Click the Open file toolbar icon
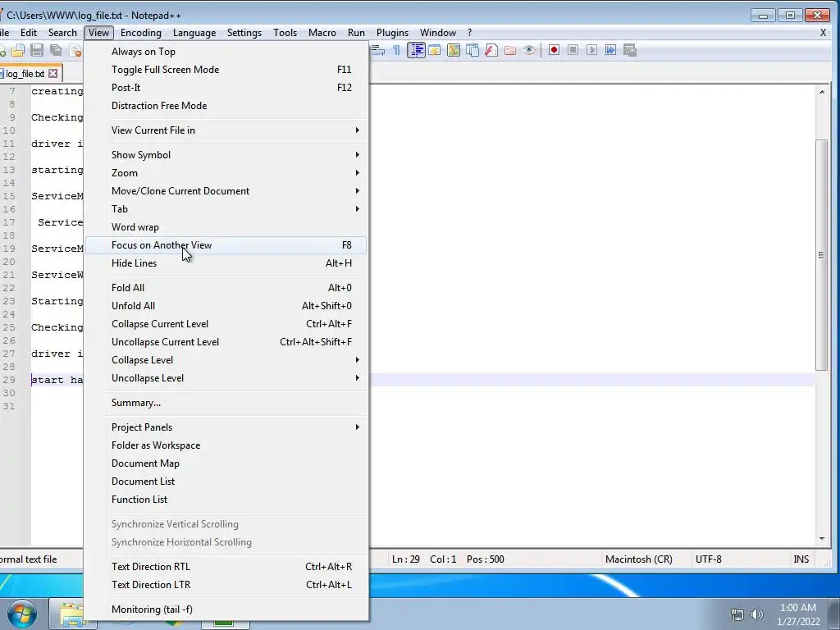 [18, 50]
